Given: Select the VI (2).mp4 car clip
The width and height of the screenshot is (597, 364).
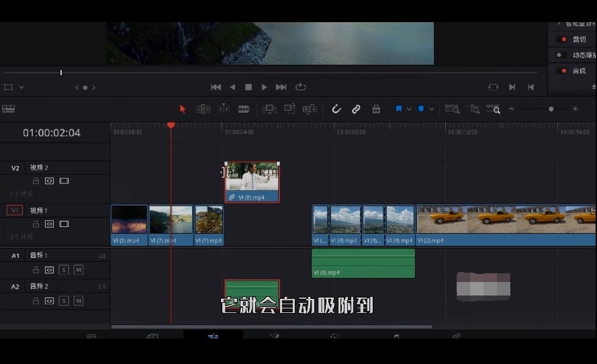Looking at the screenshot, I should click(x=506, y=225).
